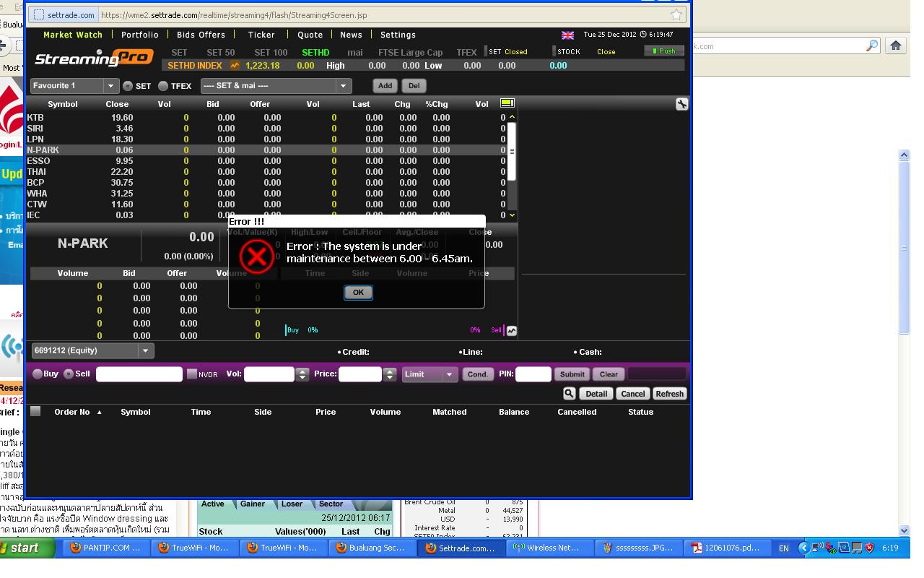Open the 12061076 PDF taskbar item
Viewport: 924px width, 578px height.
point(727,548)
